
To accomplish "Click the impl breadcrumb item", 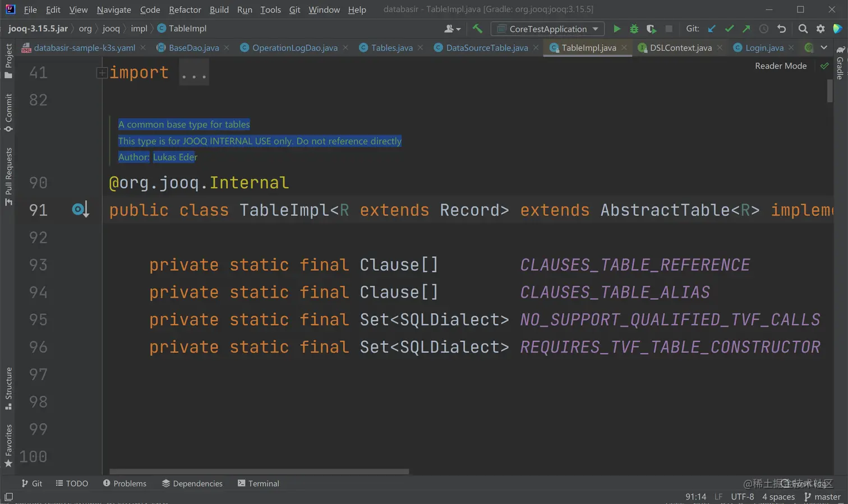I will click(x=139, y=29).
